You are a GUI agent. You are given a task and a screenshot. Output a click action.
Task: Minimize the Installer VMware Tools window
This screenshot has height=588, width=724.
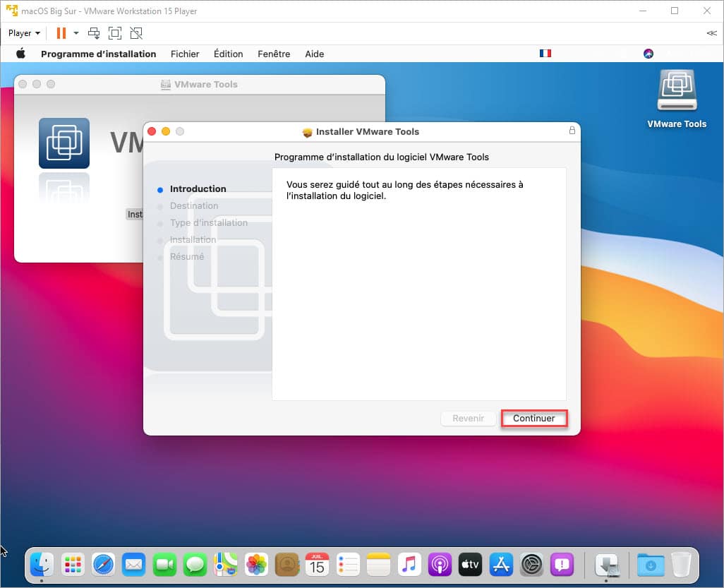click(x=166, y=131)
